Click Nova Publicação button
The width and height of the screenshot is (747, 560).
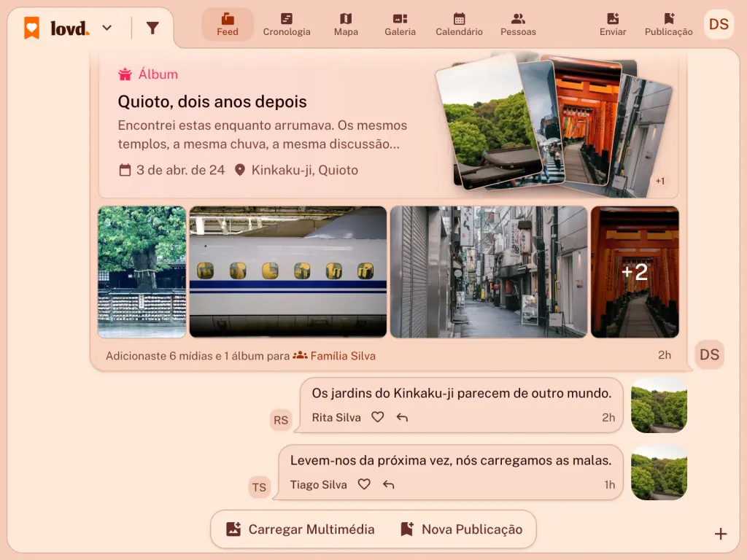462,529
